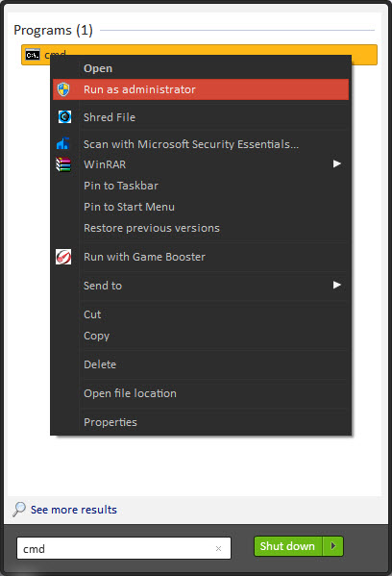Clear the search box with the x icon
The image size is (392, 576).
coord(218,548)
